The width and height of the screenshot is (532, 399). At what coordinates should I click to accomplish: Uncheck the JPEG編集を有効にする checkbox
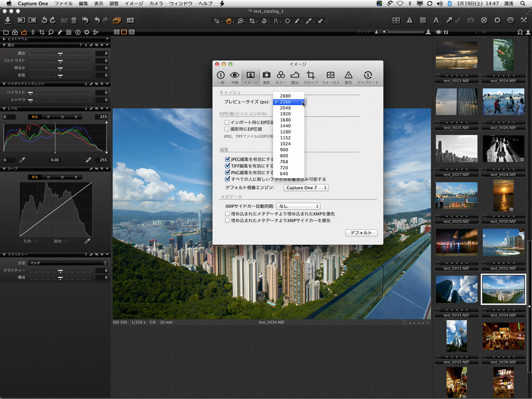228,159
